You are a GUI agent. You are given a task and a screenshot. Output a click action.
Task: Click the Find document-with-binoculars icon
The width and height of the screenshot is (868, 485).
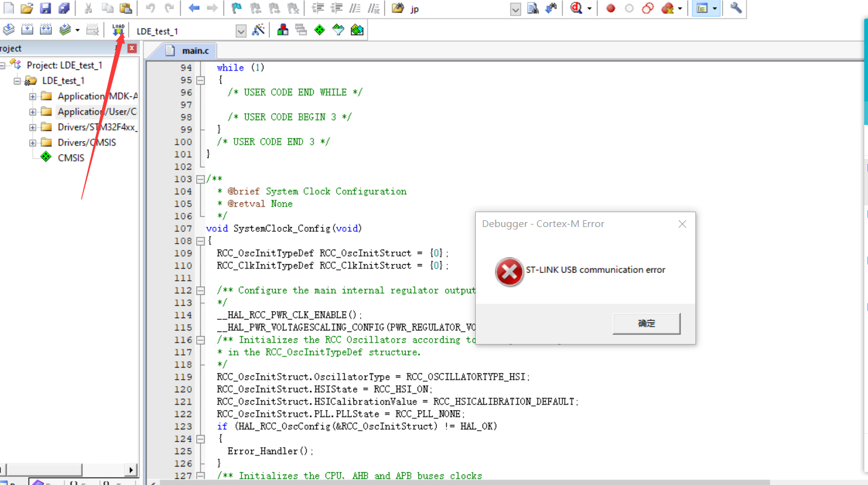(533, 8)
